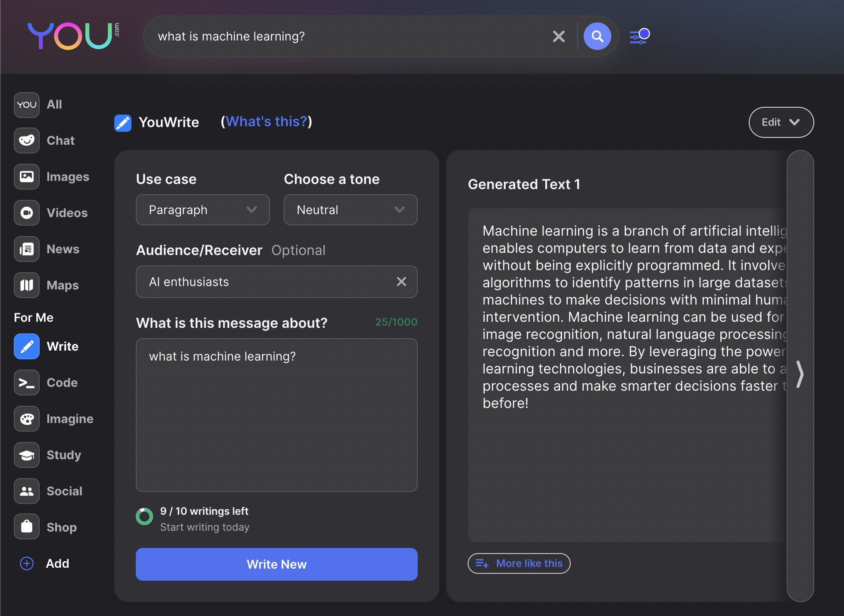
Task: Open the Social people icon in sidebar
Action: click(x=27, y=491)
